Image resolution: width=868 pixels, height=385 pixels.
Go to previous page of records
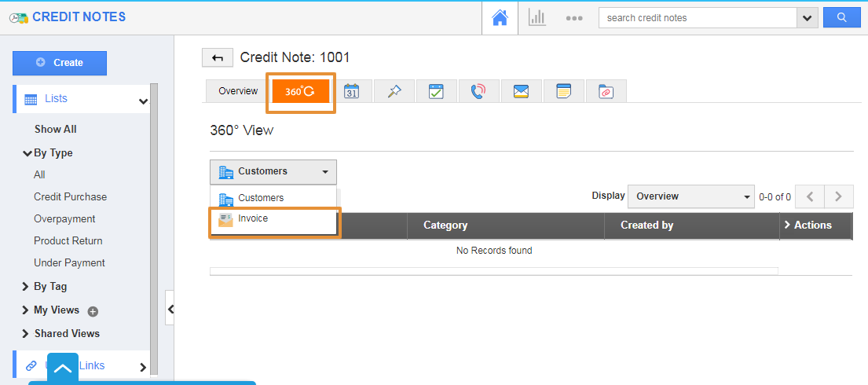click(809, 196)
